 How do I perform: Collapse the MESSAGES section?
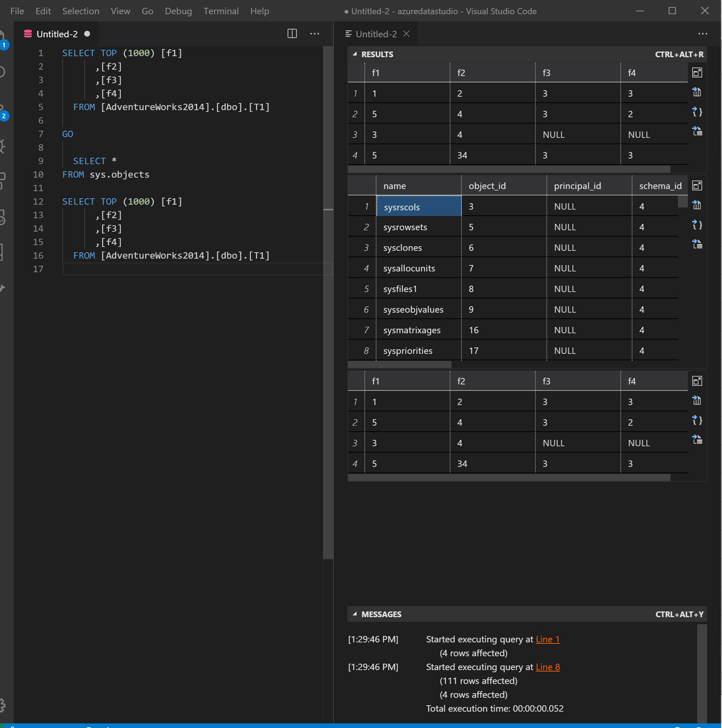tap(355, 614)
